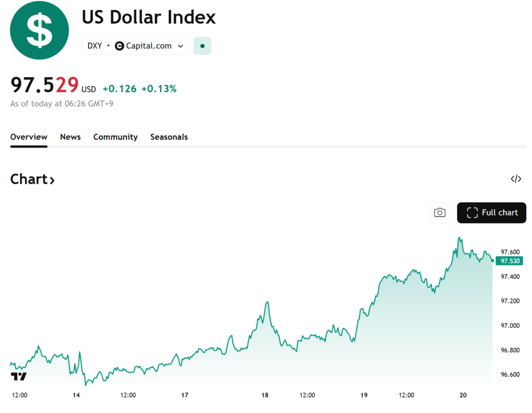Expand the Chart section heading arrow
The height and width of the screenshot is (413, 532).
[x=52, y=180]
